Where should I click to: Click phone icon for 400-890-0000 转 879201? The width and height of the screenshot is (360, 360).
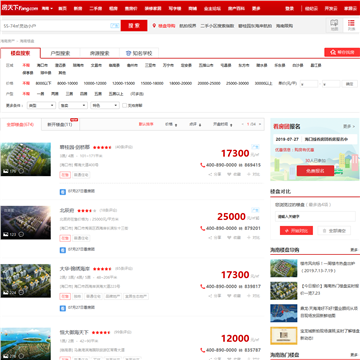tap(202, 228)
